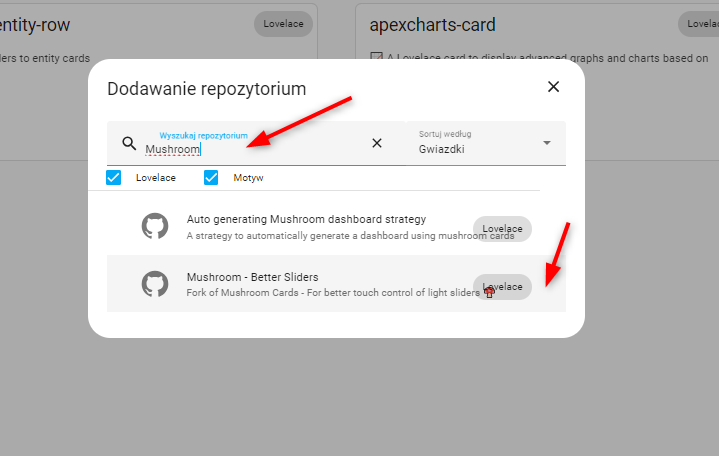Viewport: 719px width, 456px height.
Task: Click Lovelace tag on dashboard strategy row
Action: [x=502, y=228]
